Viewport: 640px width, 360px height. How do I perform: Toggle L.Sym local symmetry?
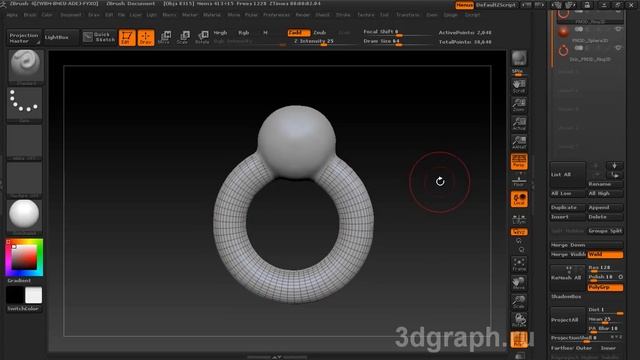519,219
